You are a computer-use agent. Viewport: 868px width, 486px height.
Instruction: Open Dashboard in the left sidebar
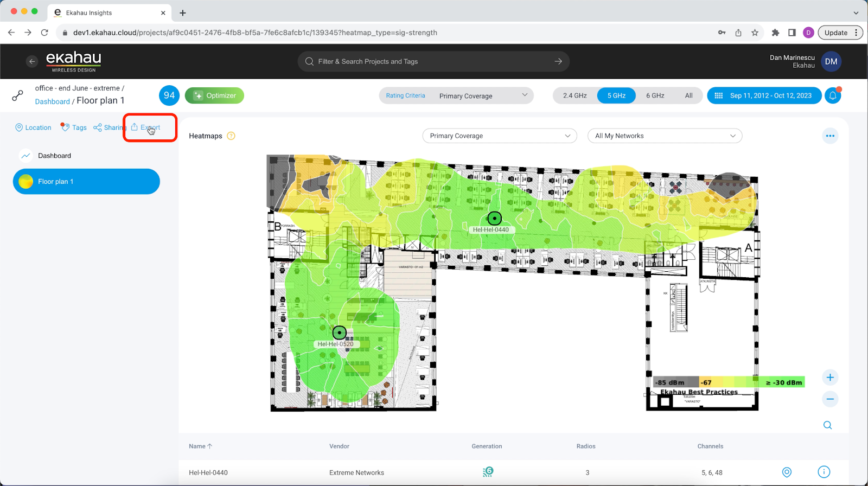tap(54, 156)
